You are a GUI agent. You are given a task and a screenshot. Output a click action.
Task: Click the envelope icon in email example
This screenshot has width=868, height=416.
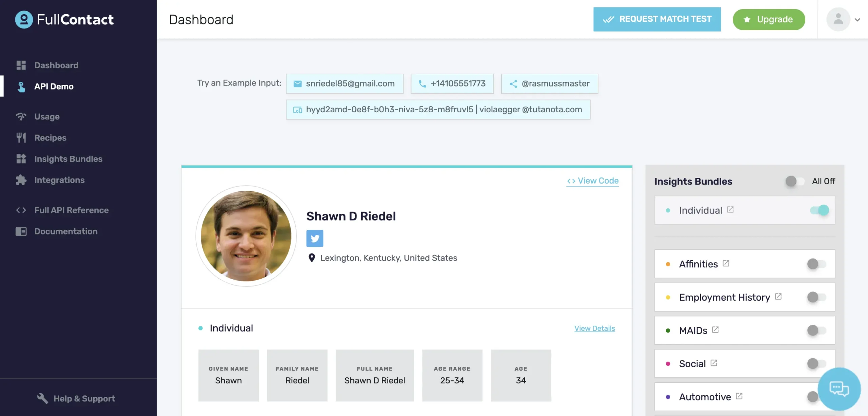[297, 84]
